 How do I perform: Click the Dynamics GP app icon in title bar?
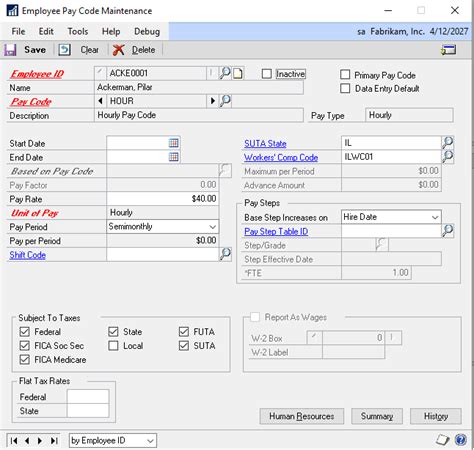click(12, 11)
